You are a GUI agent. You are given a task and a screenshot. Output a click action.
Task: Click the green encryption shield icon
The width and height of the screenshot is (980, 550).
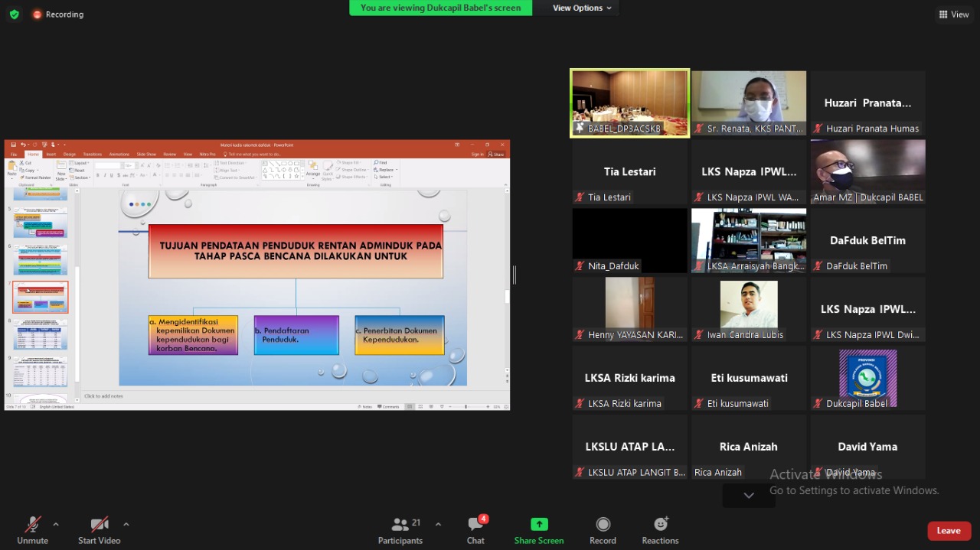tap(14, 14)
